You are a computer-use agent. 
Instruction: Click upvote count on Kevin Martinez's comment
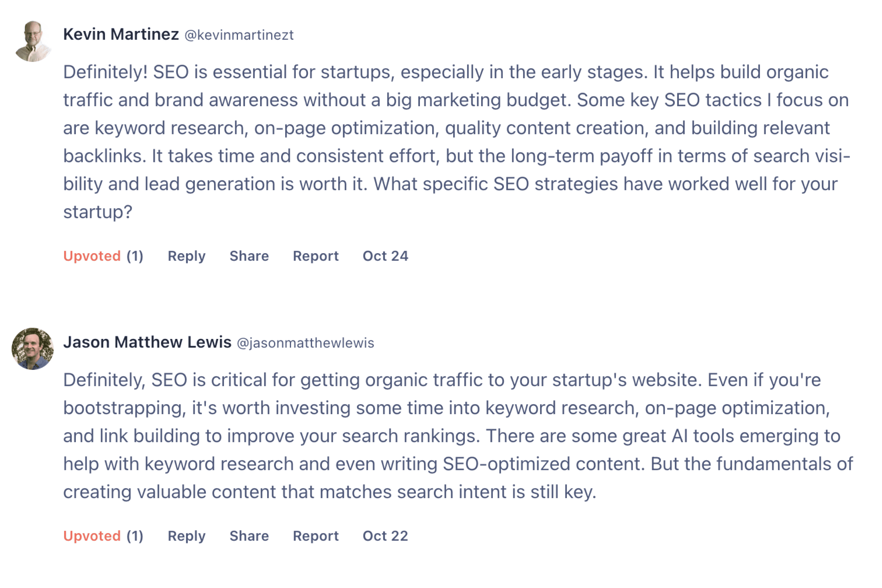click(x=135, y=256)
